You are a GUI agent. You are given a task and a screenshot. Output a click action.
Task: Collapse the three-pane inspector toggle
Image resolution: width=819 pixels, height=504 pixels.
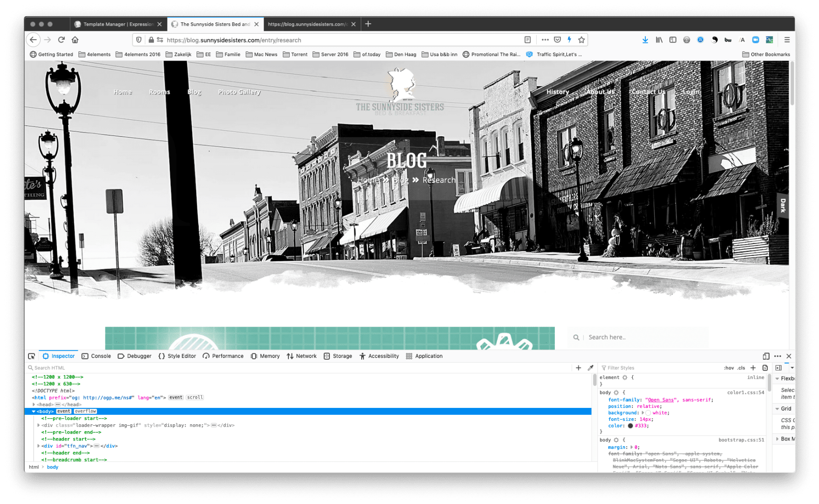(778, 368)
